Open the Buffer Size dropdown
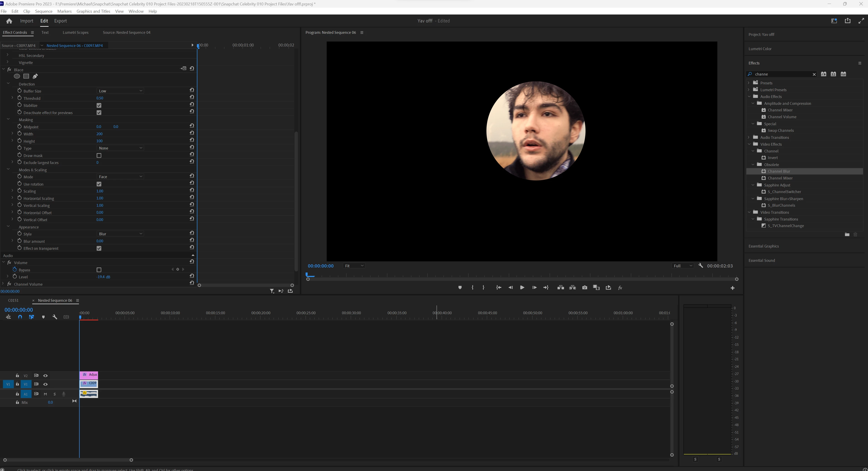The height and width of the screenshot is (471, 868). [x=120, y=91]
